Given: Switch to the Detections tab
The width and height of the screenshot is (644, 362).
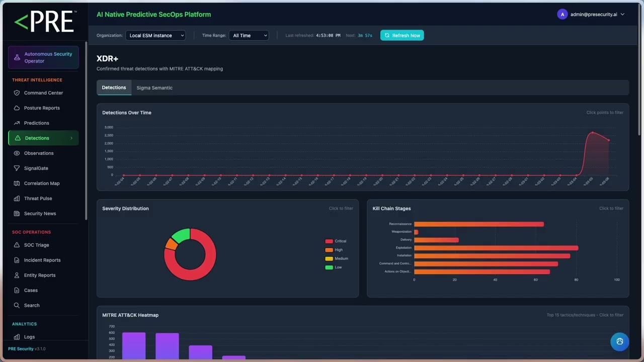Looking at the screenshot, I should tap(114, 87).
